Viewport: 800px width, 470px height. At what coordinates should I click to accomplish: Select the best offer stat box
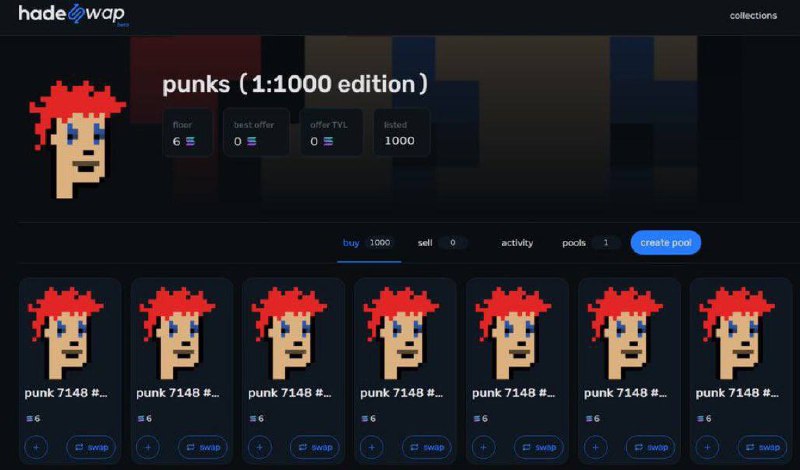(256, 133)
